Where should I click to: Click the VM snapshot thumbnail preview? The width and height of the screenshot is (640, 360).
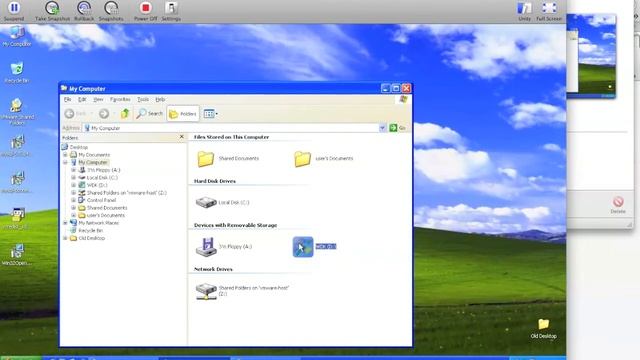coord(591,56)
